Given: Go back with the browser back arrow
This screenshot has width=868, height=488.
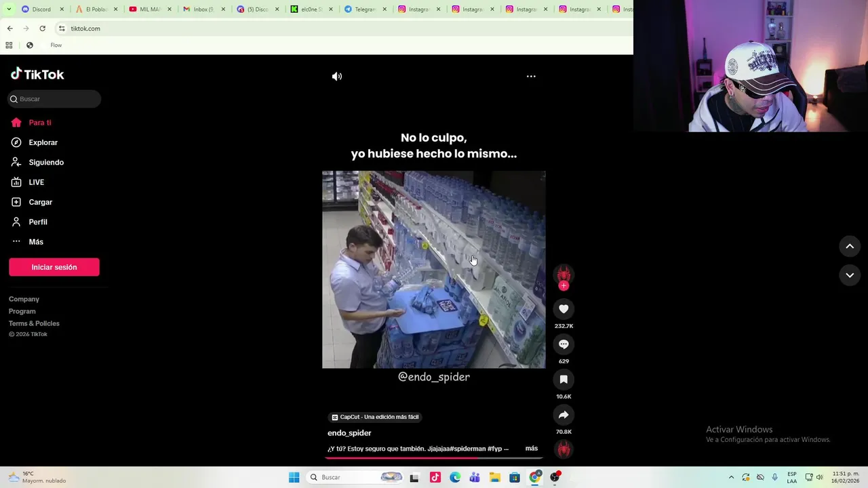Looking at the screenshot, I should coord(9,28).
